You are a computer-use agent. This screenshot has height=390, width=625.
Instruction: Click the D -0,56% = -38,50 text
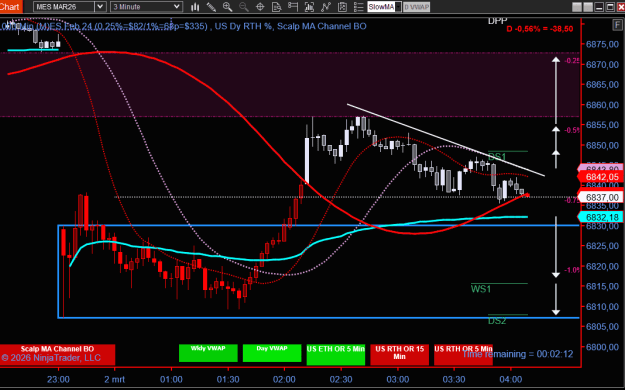pos(540,29)
